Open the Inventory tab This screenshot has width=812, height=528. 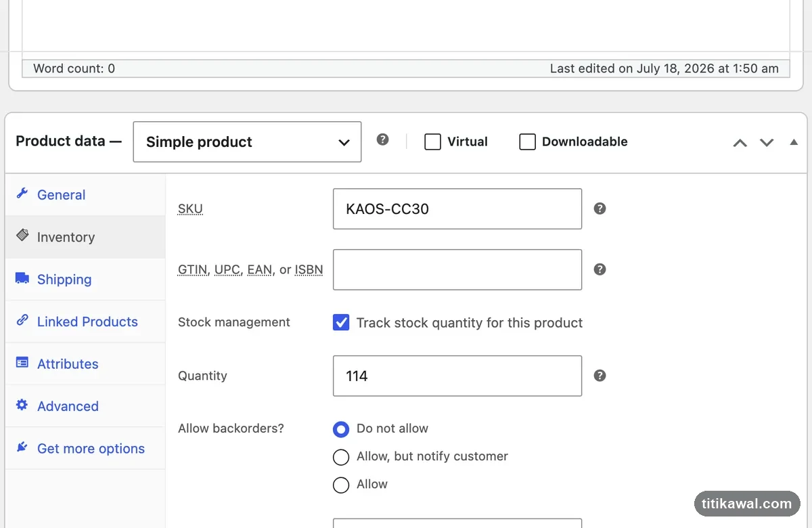pos(85,237)
